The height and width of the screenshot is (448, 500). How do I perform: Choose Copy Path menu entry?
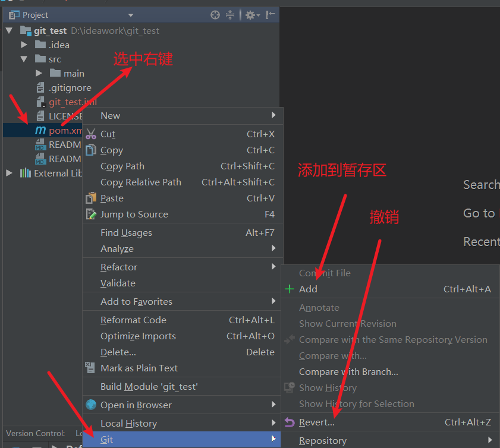[183, 166]
